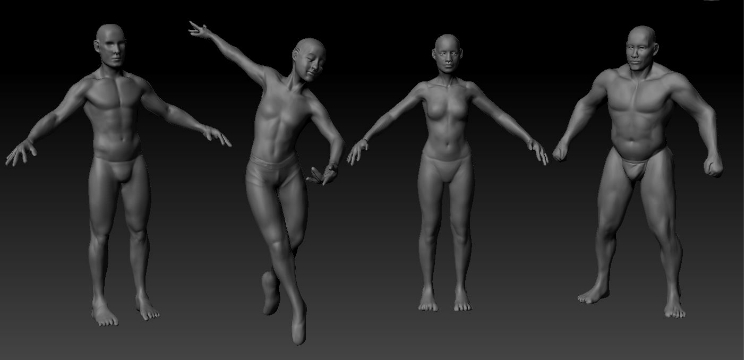This screenshot has width=744, height=360.
Task: Click the dancing figure's bent wrist hand
Action: click(x=323, y=175)
